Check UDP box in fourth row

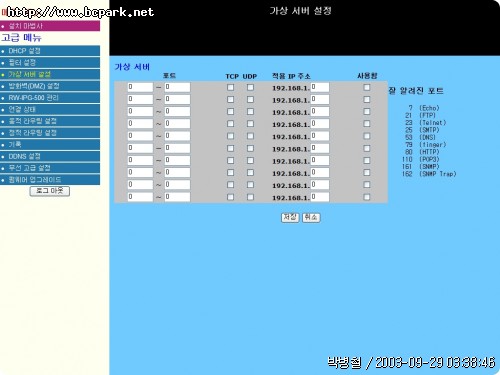point(250,124)
